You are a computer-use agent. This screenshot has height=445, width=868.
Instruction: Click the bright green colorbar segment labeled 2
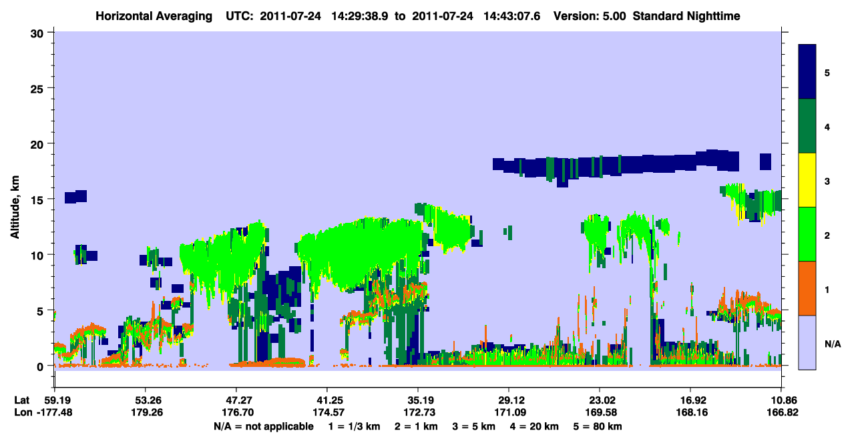tap(807, 234)
